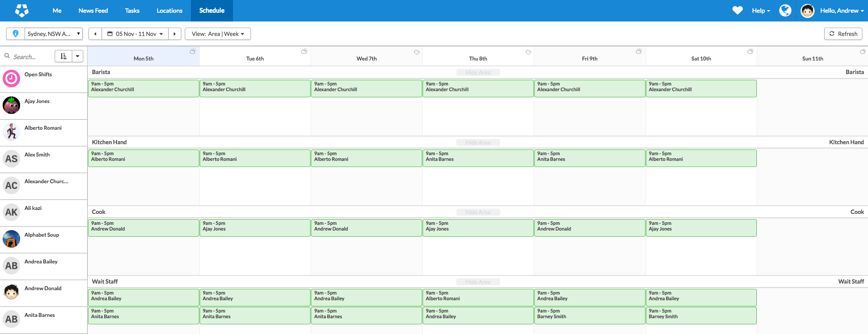Click Monday 5th weather icon
This screenshot has width=868, height=334.
point(192,52)
